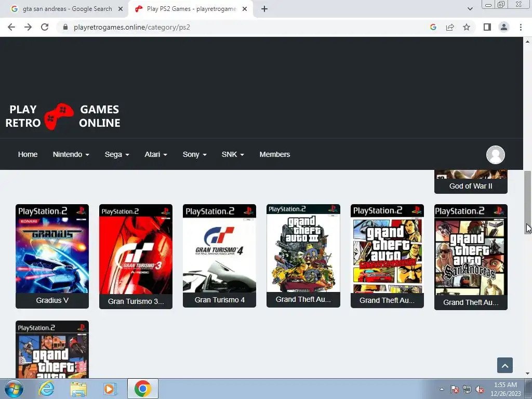Viewport: 532px width, 399px height.
Task: Click the site user avatar icon
Action: (x=495, y=155)
